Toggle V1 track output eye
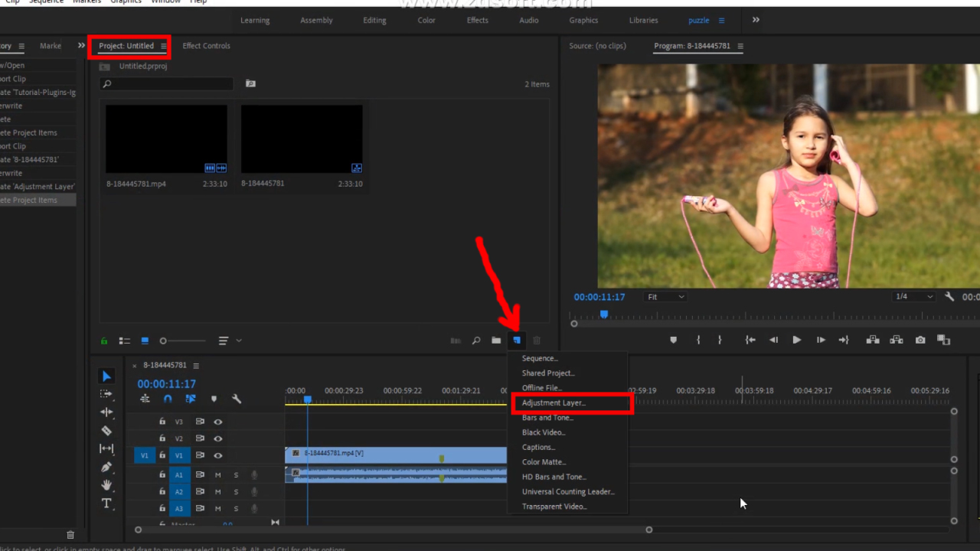Image resolution: width=980 pixels, height=551 pixels. [218, 455]
